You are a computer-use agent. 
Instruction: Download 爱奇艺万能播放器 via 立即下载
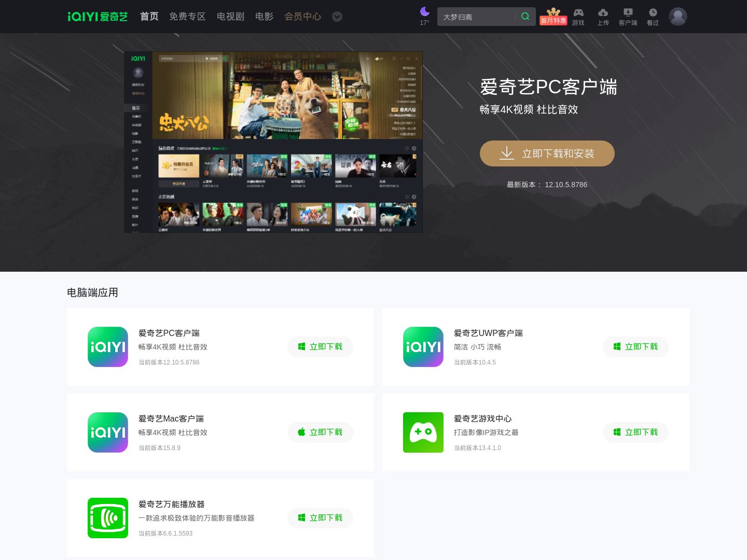320,518
